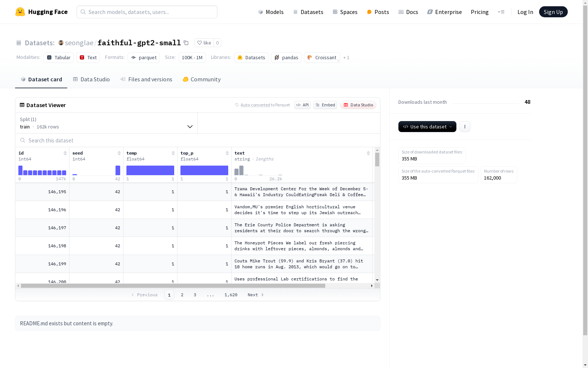Viewport: 588px width, 368px height.
Task: Open the three-dot more options button
Action: [465, 127]
